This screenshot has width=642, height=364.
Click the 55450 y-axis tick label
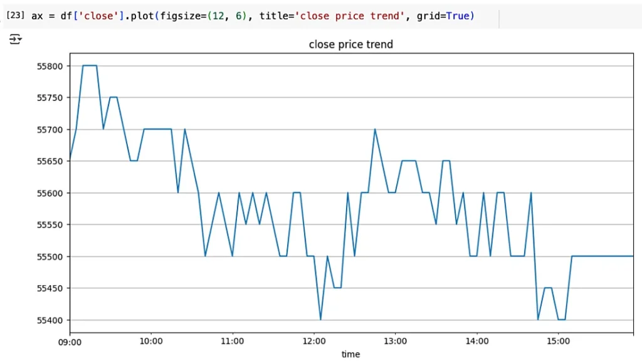pyautogui.click(x=50, y=288)
